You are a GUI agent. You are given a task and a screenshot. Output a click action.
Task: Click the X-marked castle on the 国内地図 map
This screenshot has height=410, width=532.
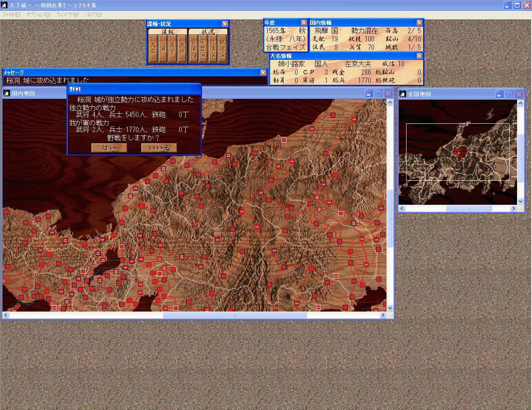pos(195,225)
